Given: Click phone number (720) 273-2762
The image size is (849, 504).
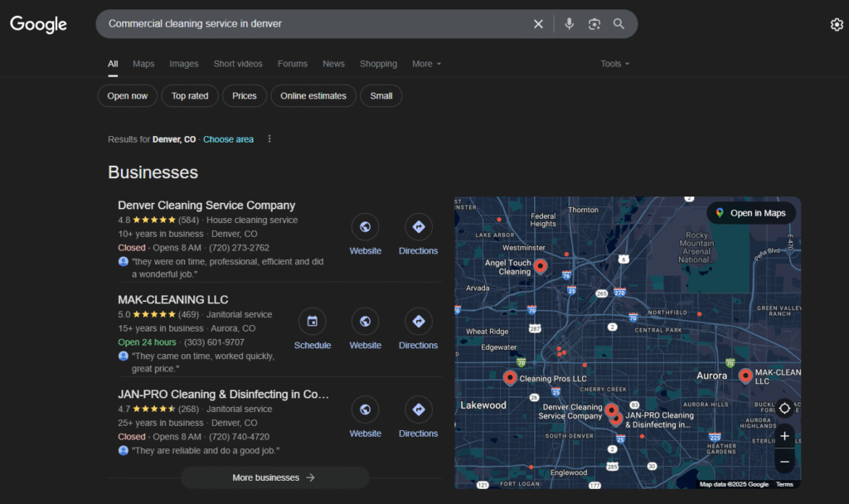Looking at the screenshot, I should click(x=239, y=247).
